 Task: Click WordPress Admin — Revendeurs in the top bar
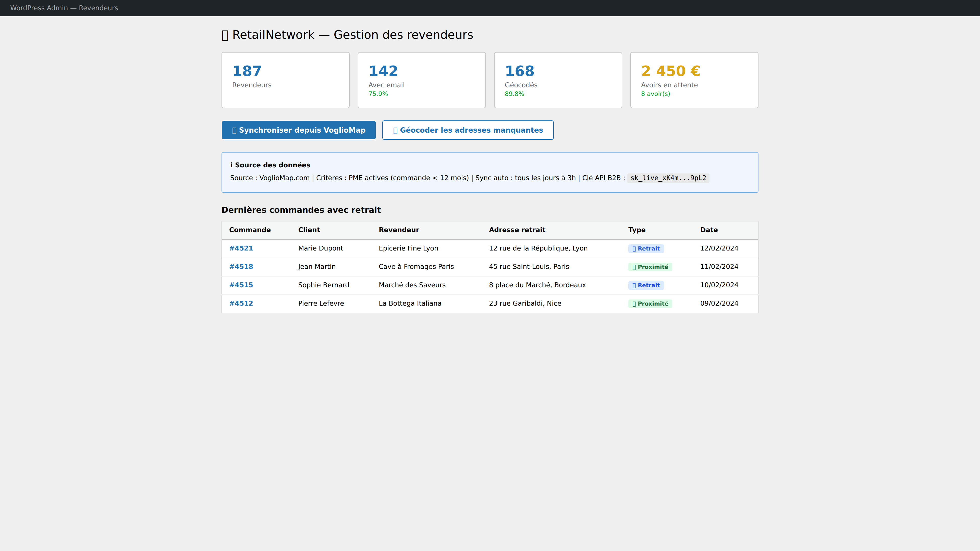tap(64, 8)
